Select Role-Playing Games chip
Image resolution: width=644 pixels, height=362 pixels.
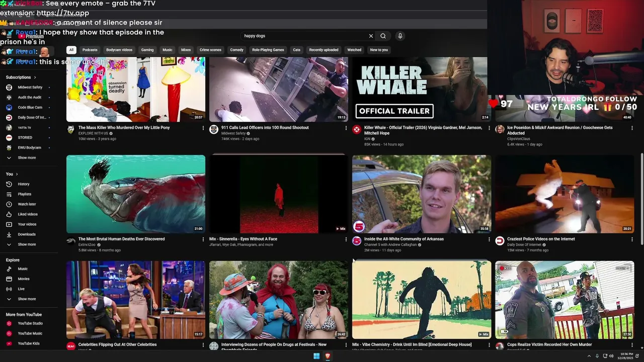click(268, 50)
